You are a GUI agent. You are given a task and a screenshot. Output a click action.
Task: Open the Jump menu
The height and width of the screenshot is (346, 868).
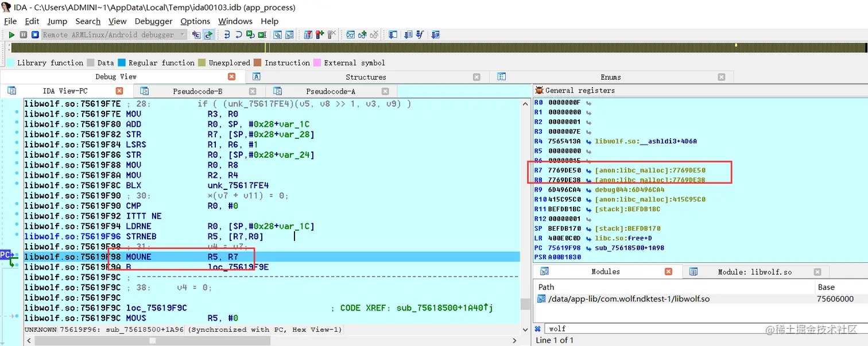tap(57, 21)
